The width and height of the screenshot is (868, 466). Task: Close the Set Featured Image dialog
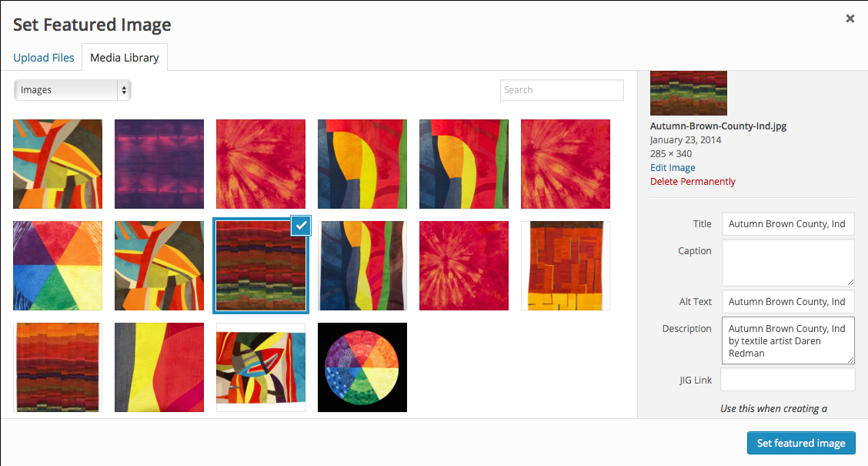tap(850, 18)
